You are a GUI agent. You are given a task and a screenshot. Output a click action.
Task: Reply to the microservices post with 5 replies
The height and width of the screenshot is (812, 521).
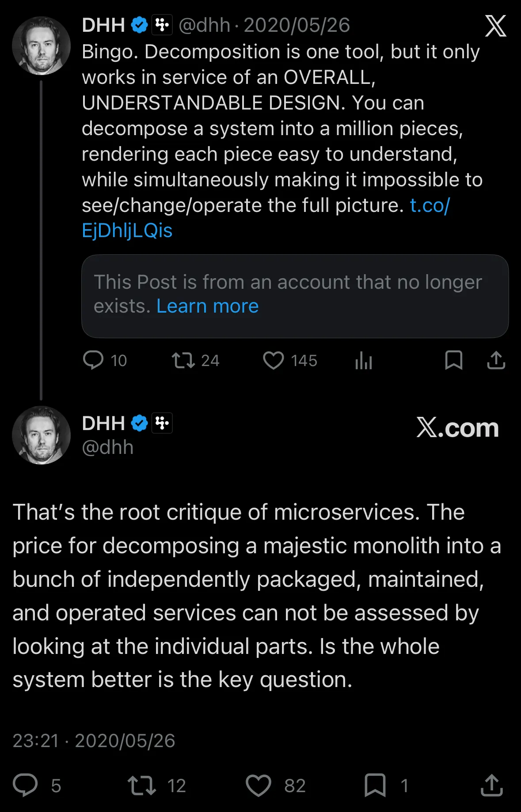25,785
